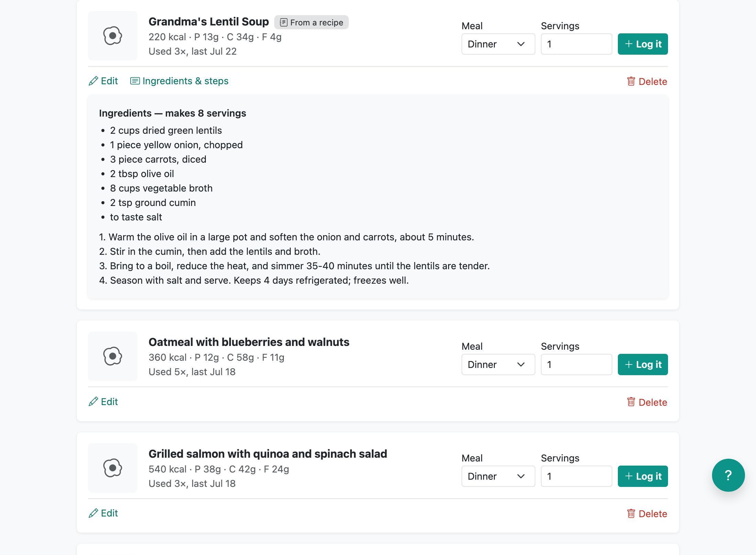Click 'Used 5×, last Jul 18' text
756x555 pixels.
192,372
